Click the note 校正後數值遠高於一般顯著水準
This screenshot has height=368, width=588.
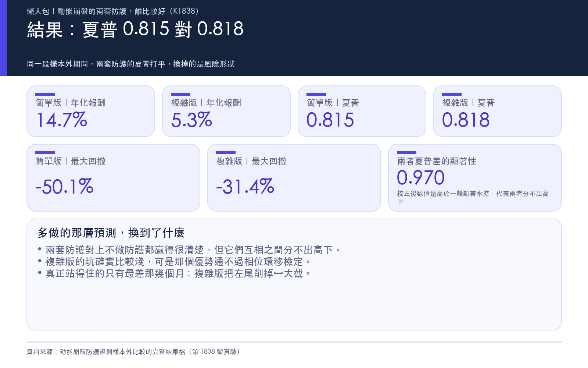473,197
